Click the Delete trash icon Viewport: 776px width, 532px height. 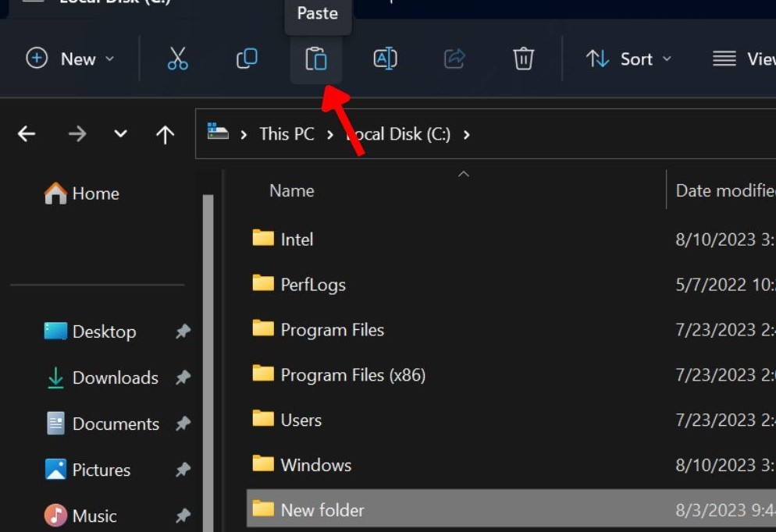pyautogui.click(x=523, y=59)
